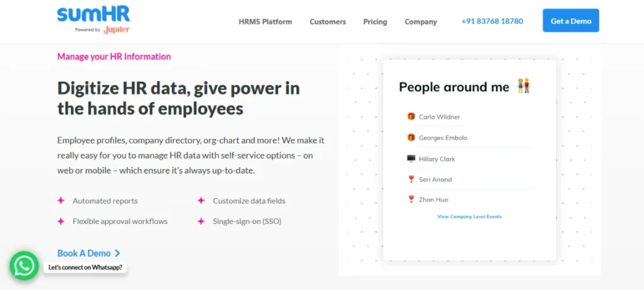Click the WhatsApp chat icon
This screenshot has width=644, height=290.
coord(24,266)
